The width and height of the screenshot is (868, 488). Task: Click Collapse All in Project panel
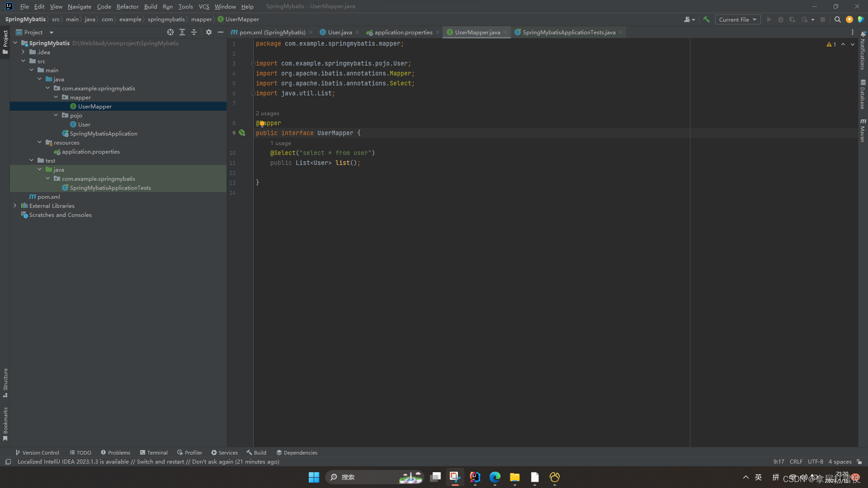coord(194,32)
